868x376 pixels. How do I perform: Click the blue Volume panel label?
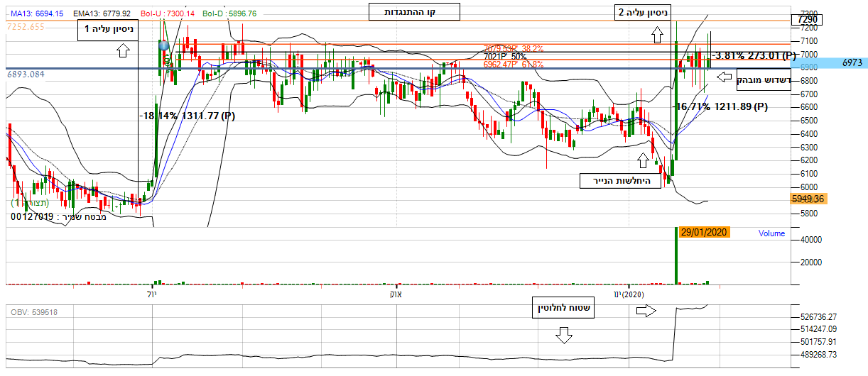771,233
